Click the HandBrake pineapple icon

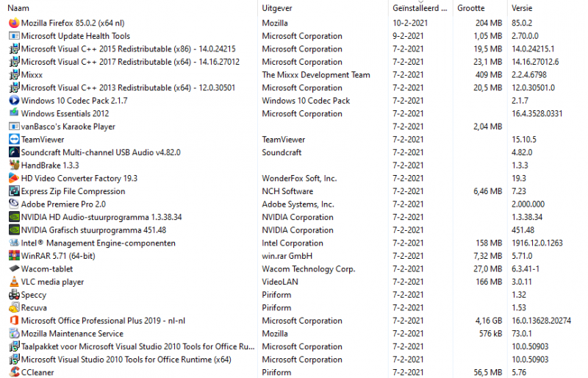[x=14, y=165]
